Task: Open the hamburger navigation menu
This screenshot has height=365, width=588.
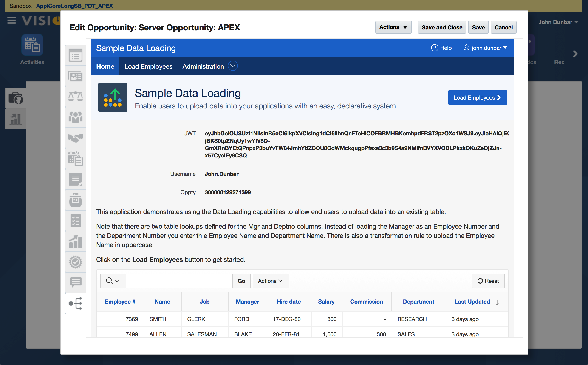Action: [11, 20]
